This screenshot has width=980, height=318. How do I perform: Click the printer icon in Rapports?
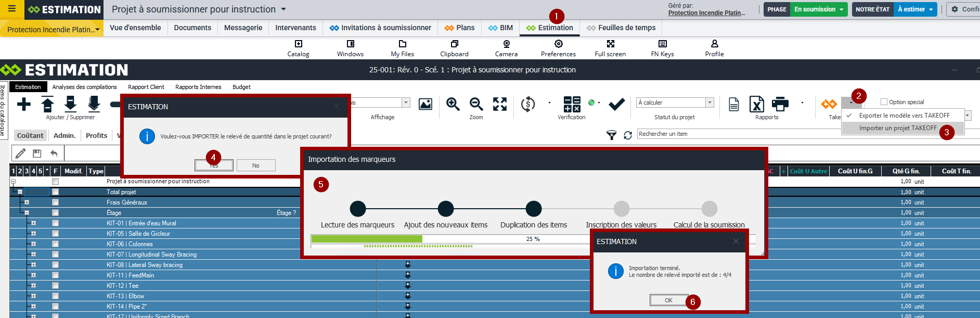780,104
